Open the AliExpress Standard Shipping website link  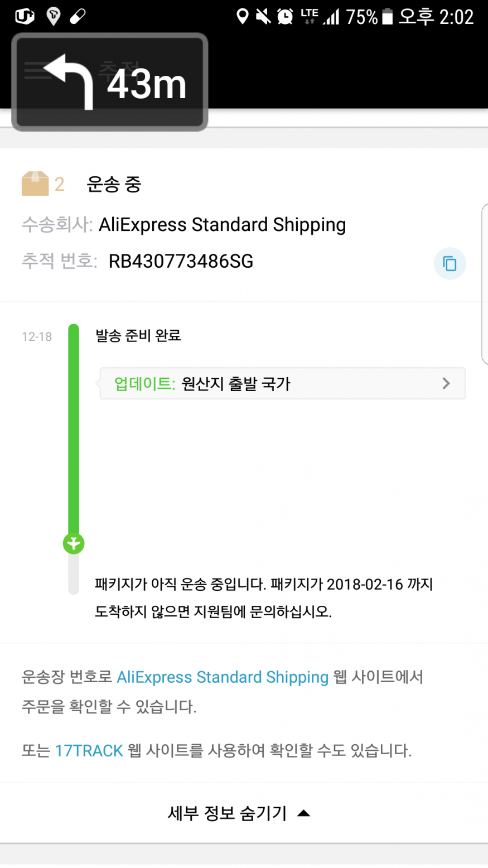pos(222,677)
